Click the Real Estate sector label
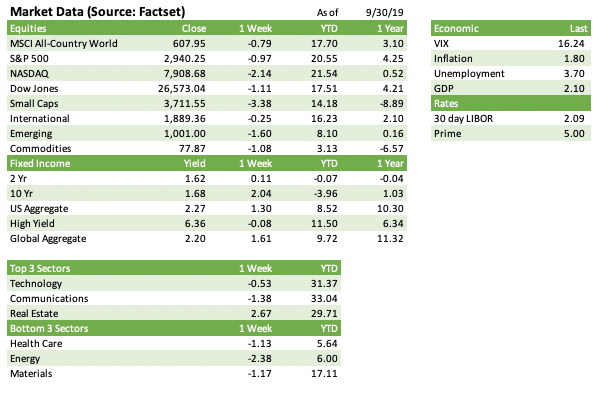 pos(34,314)
